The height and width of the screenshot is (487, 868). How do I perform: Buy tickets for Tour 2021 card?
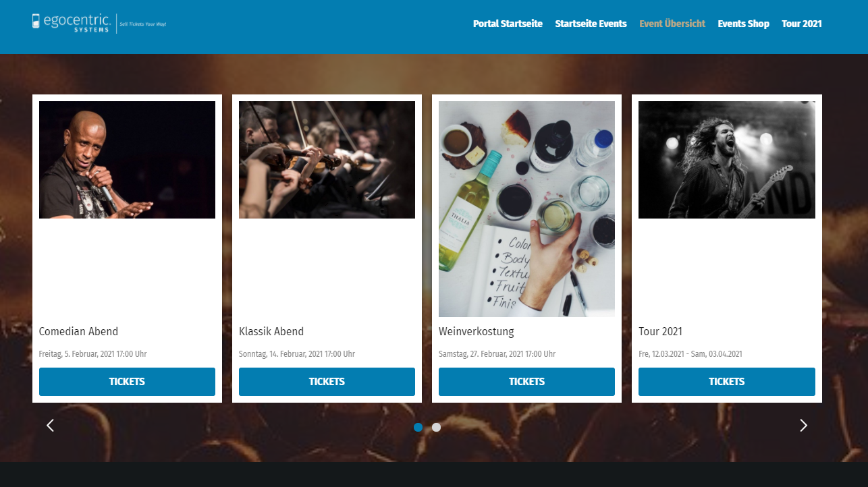click(727, 382)
